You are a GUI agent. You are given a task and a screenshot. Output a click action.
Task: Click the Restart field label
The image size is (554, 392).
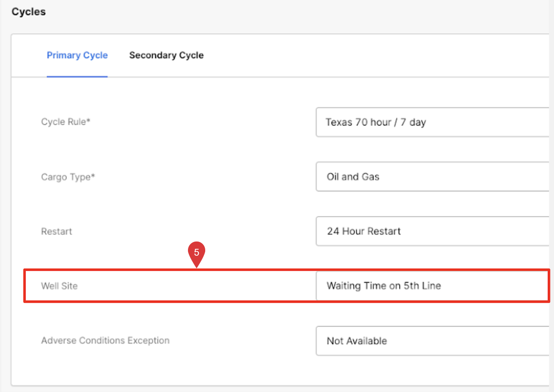[56, 231]
